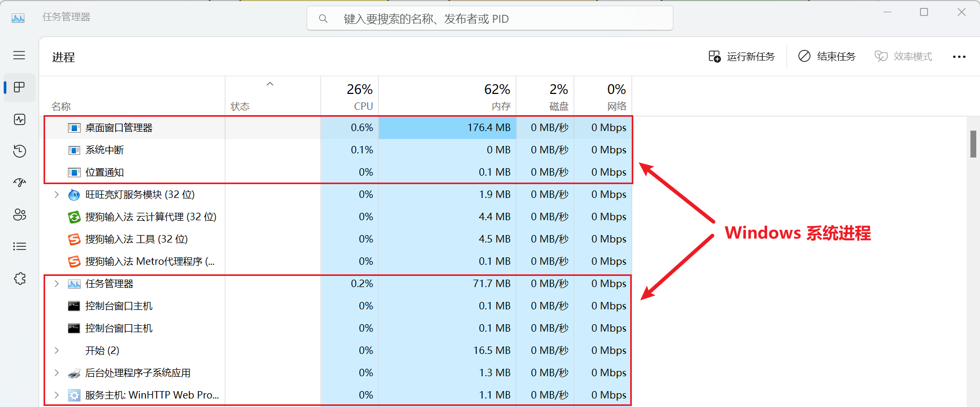This screenshot has width=980, height=407.
Task: Click the 176.4 MB memory value
Action: pyautogui.click(x=489, y=128)
